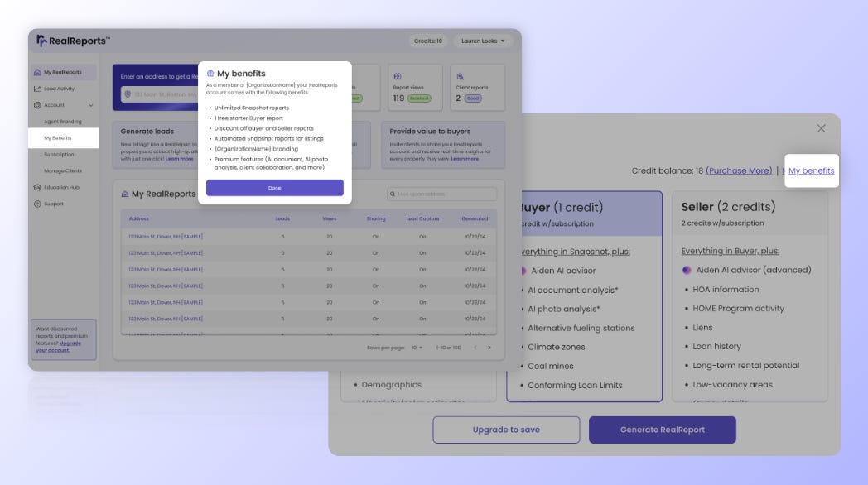
Task: Click the Aiden AI advisor (advanced) icon
Action: (x=687, y=270)
